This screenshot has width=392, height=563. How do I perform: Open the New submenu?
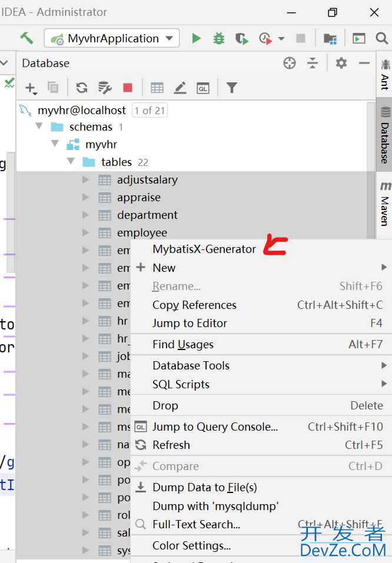point(261,268)
